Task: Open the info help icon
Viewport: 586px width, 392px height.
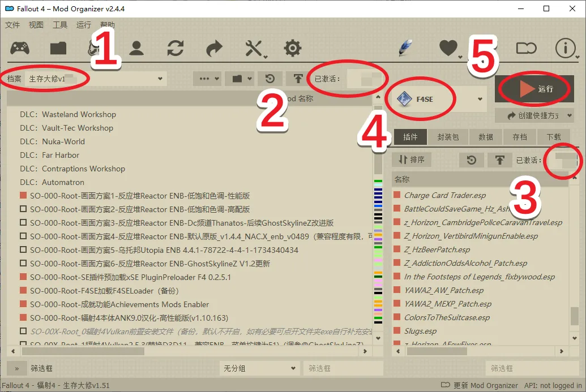Action: (x=565, y=48)
